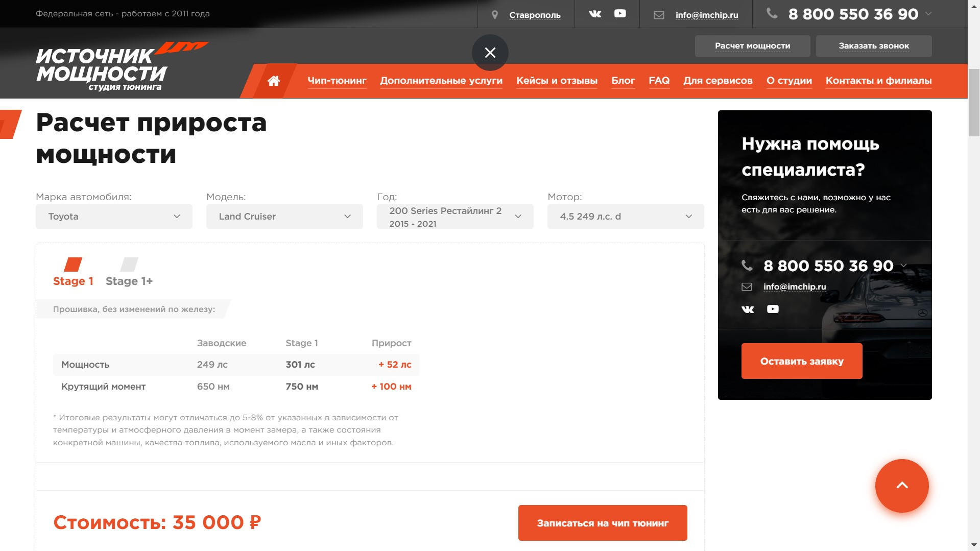This screenshot has height=551, width=980.
Task: Click the Записаться на чип тюнинг button
Action: click(x=603, y=523)
